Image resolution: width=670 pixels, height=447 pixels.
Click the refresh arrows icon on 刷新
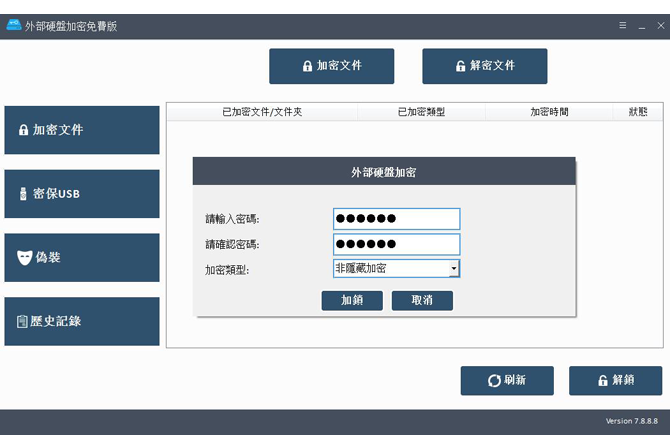coord(494,381)
